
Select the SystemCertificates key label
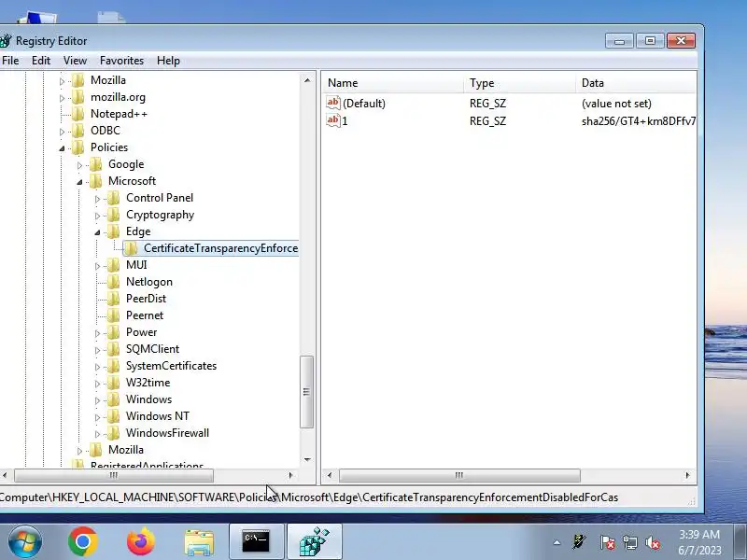pyautogui.click(x=171, y=366)
